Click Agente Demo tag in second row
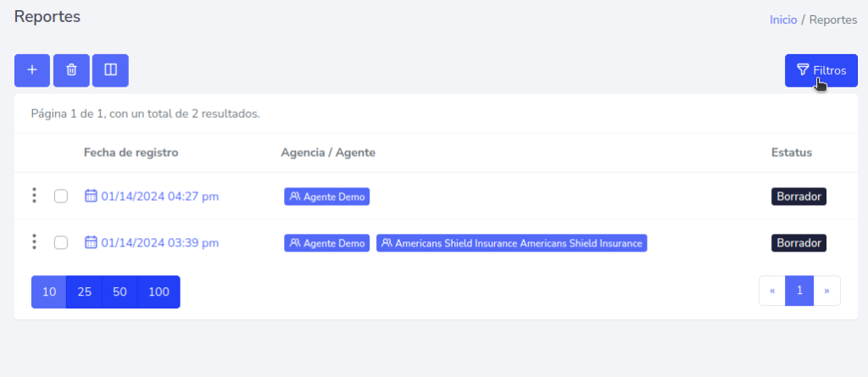This screenshot has height=377, width=868. pyautogui.click(x=327, y=243)
